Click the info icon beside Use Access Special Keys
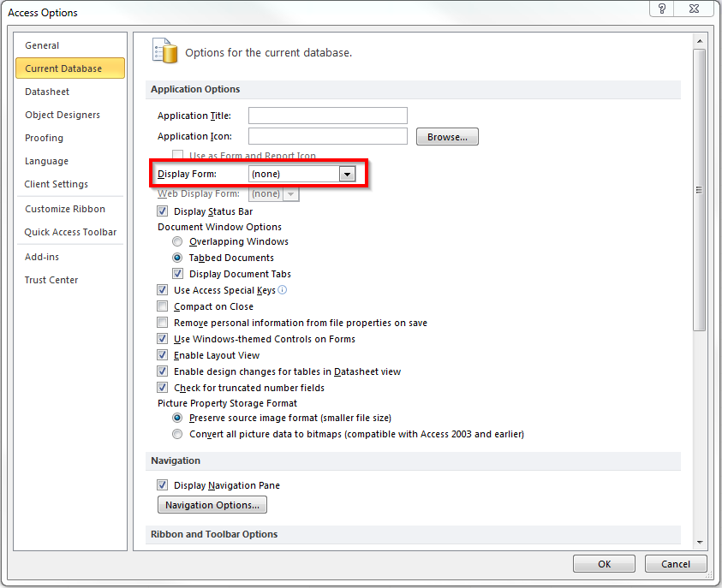 283,290
